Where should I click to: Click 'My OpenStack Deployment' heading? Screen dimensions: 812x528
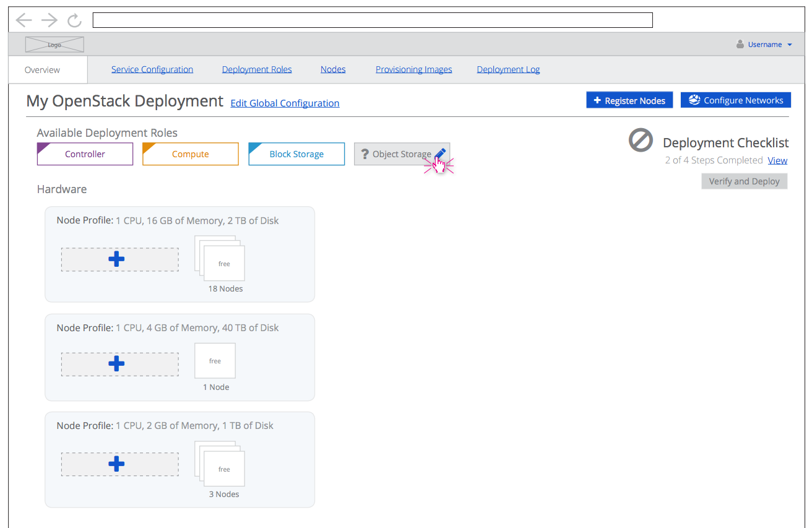(124, 101)
